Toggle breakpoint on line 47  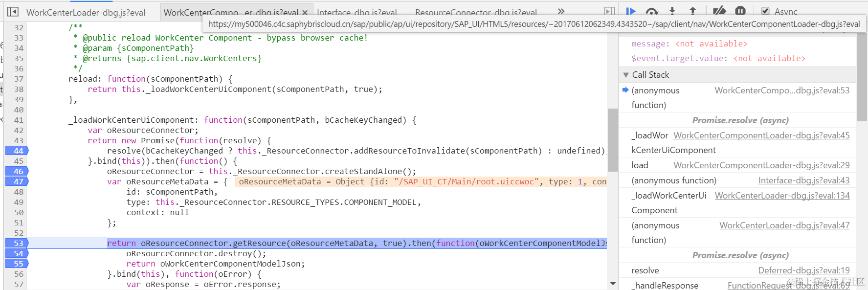[x=18, y=181]
